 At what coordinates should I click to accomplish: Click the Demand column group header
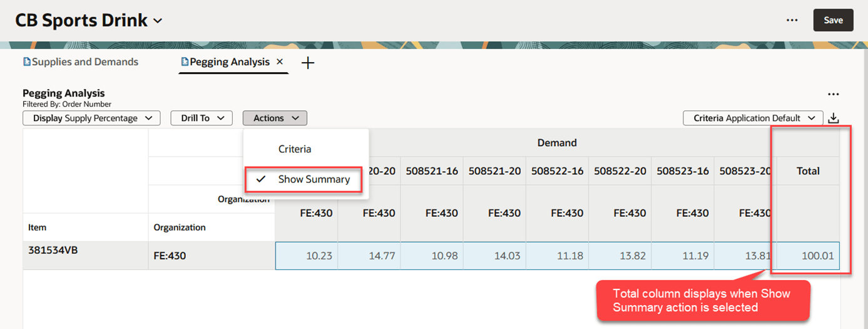(x=556, y=143)
